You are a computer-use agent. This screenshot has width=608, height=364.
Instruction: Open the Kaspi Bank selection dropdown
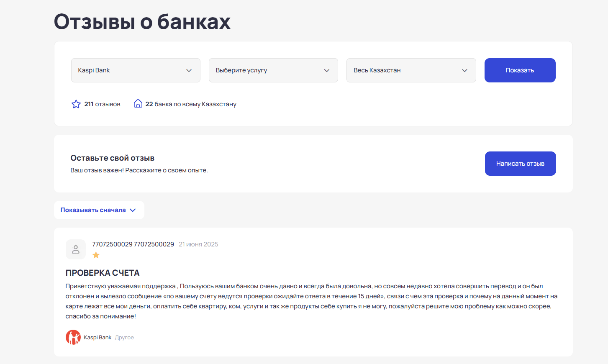click(x=136, y=70)
